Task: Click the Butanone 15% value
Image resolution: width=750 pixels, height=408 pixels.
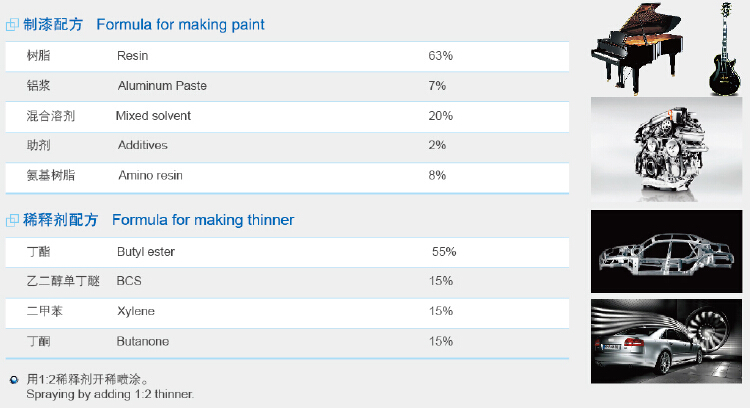Action: (x=440, y=341)
